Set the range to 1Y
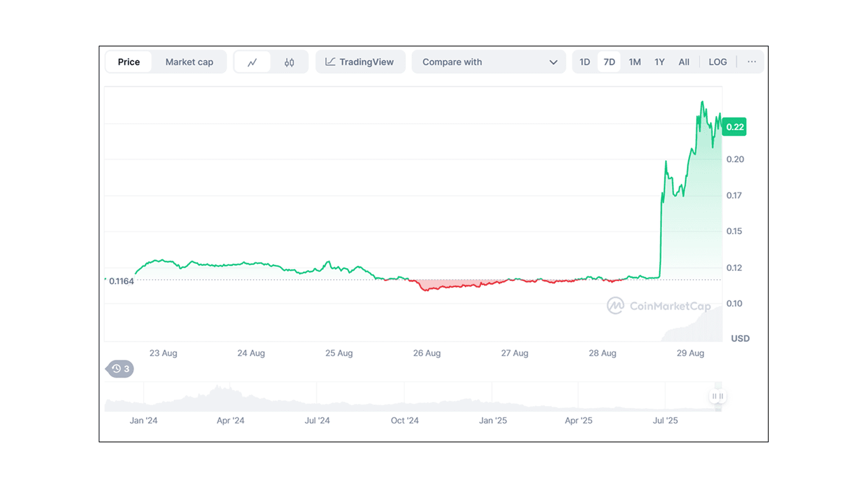The width and height of the screenshot is (868, 488). (x=659, y=62)
